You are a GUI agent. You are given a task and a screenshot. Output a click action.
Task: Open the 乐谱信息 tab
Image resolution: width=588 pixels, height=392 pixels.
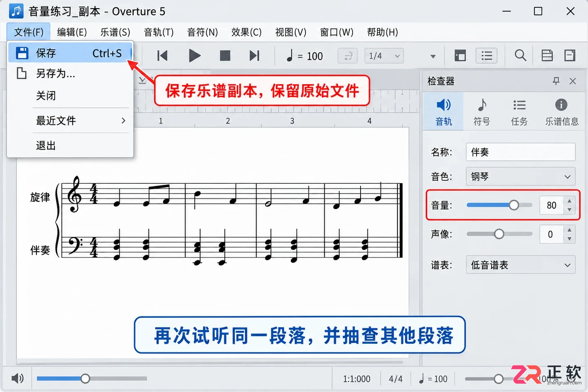[562, 111]
